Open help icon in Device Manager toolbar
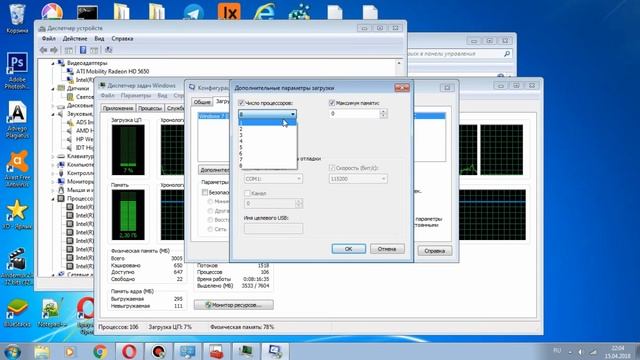This screenshot has height=360, width=640. click(x=83, y=50)
